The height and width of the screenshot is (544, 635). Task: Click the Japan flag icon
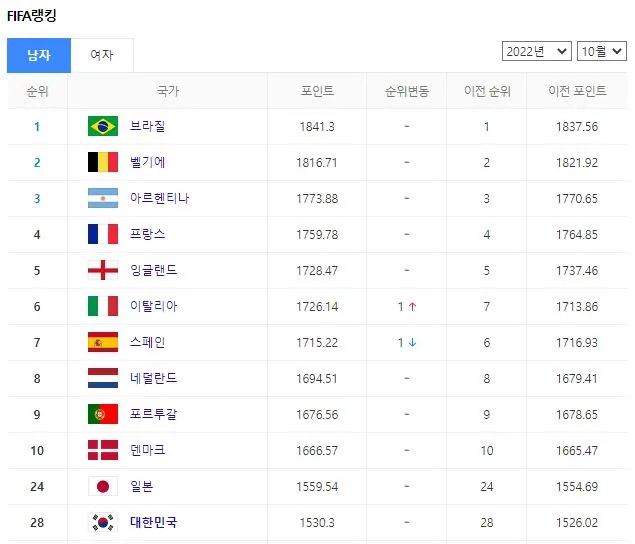pyautogui.click(x=103, y=486)
